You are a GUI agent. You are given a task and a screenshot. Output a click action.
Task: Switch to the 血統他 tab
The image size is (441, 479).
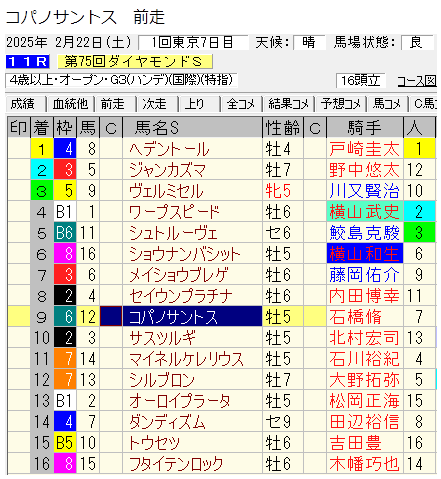click(x=70, y=104)
